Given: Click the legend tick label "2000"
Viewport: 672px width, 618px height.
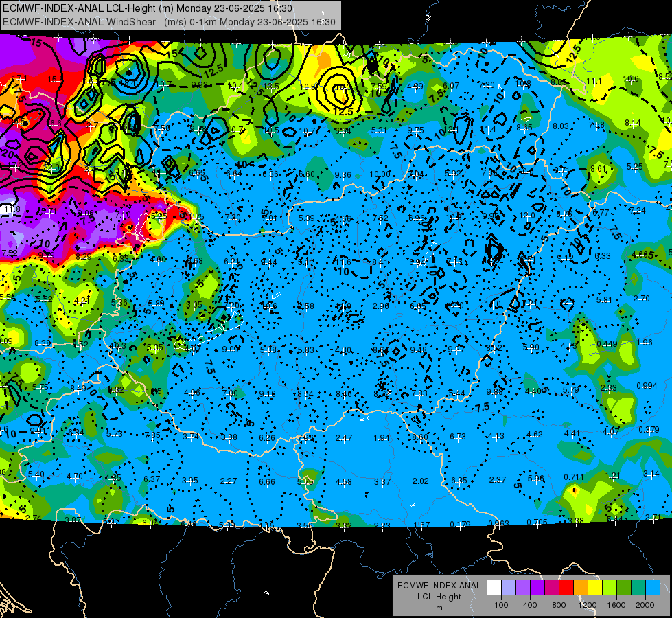Looking at the screenshot, I should tap(645, 605).
